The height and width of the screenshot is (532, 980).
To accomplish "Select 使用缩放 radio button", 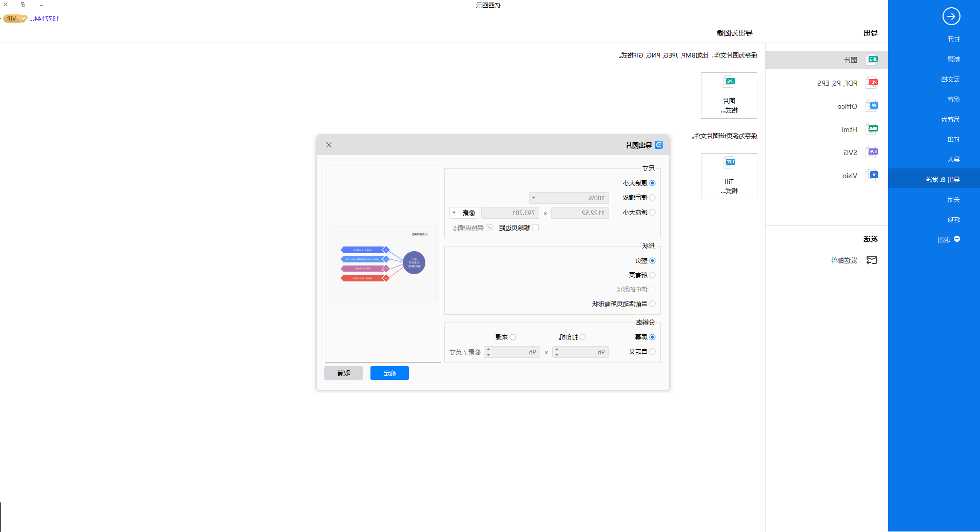I will pos(653,198).
